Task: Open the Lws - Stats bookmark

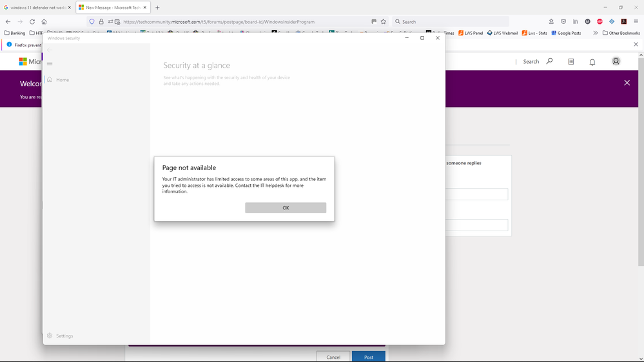Action: (534, 33)
